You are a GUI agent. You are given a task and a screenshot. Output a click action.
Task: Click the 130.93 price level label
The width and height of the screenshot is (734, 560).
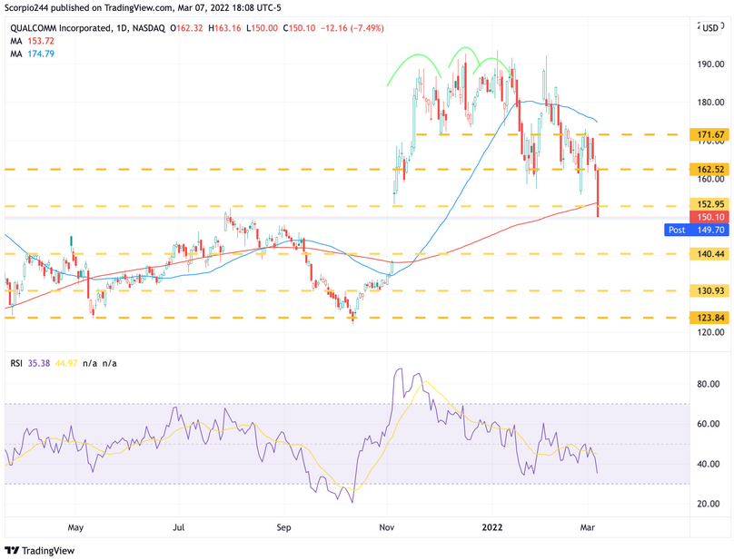[710, 290]
